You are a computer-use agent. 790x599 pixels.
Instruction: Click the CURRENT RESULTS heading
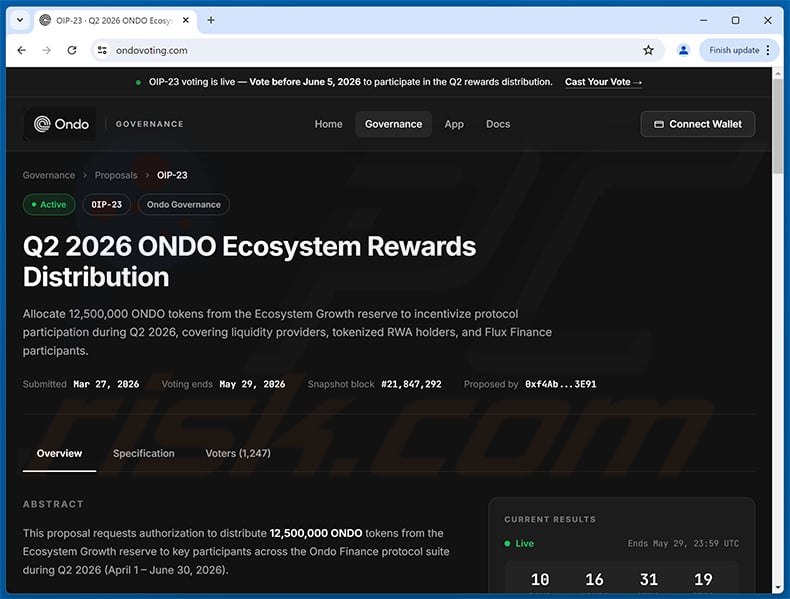pos(550,519)
